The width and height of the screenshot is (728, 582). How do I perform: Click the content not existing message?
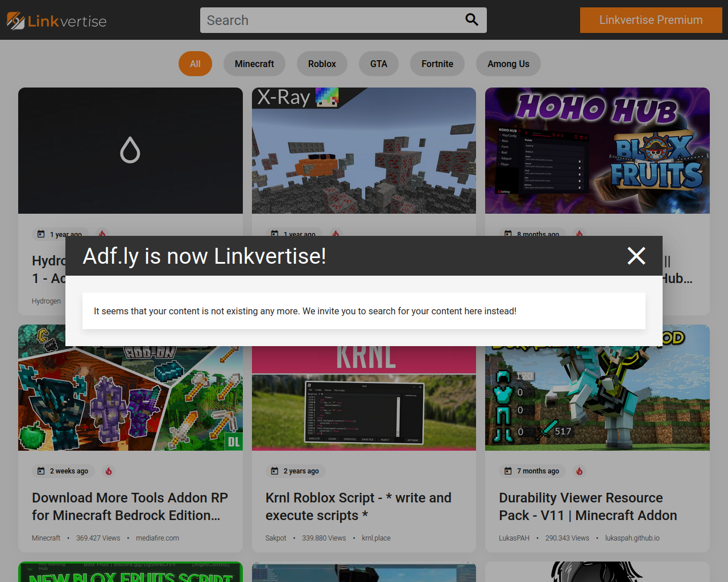(305, 311)
